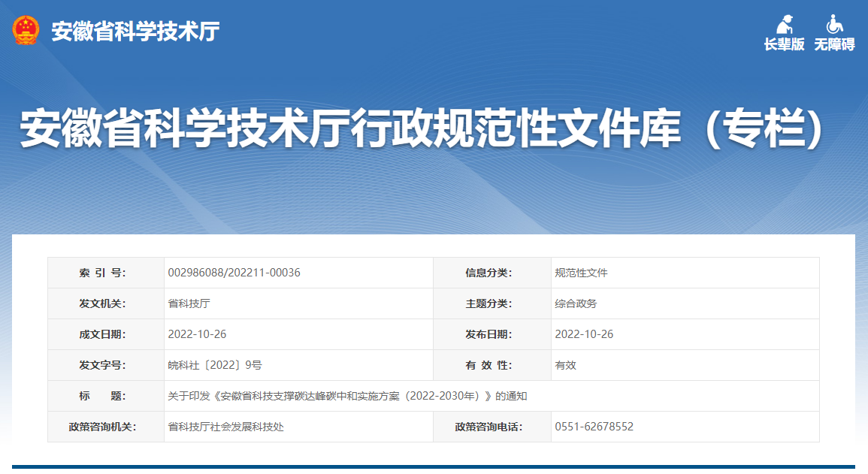Click the 发布日期 field label
Image resolution: width=868 pixels, height=474 pixels.
(491, 334)
